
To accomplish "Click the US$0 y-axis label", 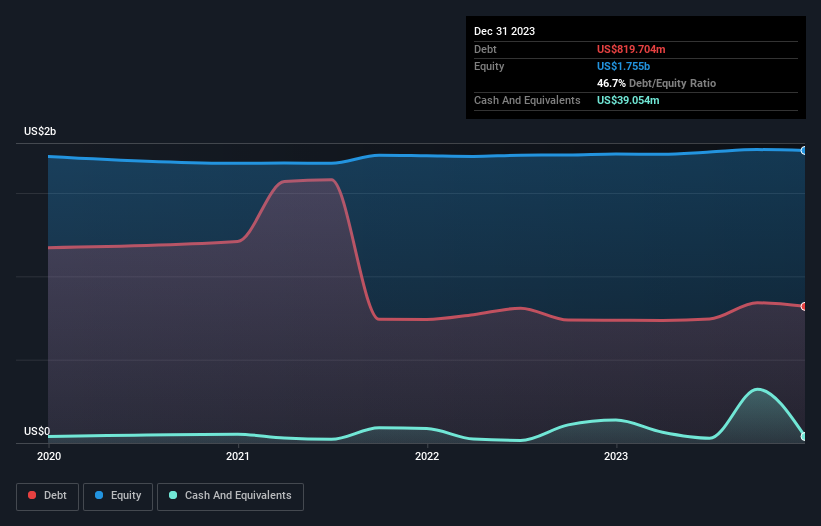I will [x=37, y=431].
